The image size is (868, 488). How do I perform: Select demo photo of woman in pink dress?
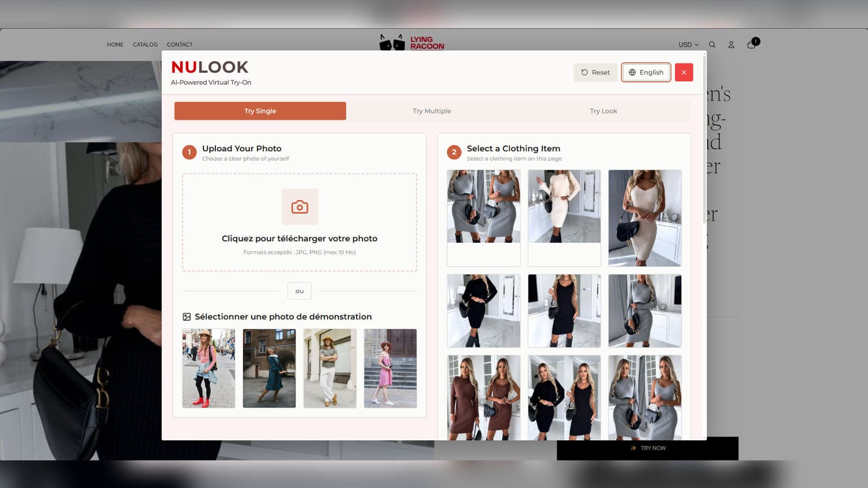point(390,368)
